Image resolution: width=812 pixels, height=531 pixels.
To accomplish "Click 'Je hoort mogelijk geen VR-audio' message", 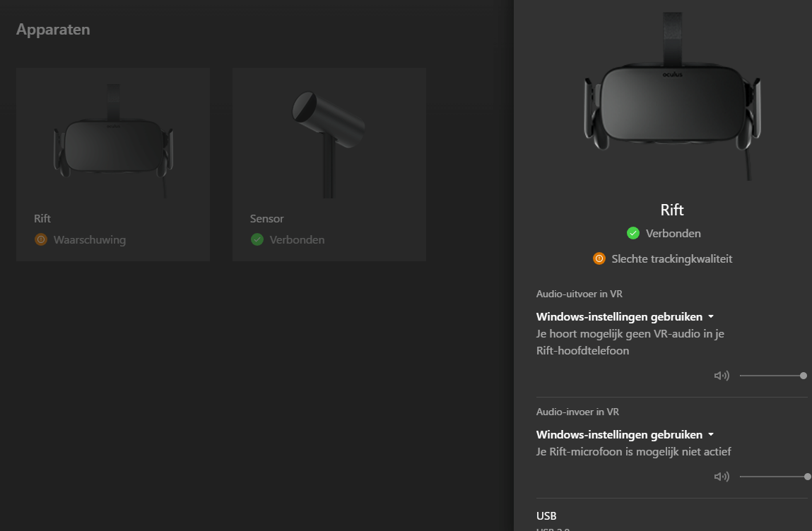I will (630, 342).
